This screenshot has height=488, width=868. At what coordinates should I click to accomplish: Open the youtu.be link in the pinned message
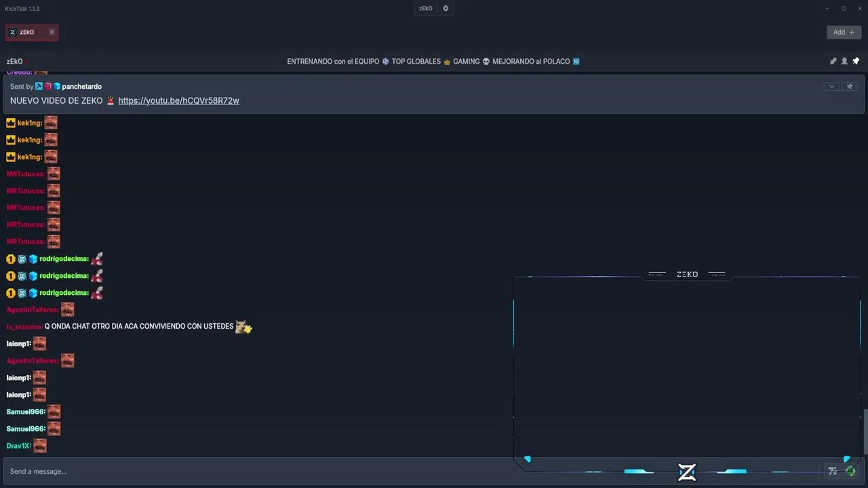click(x=179, y=101)
